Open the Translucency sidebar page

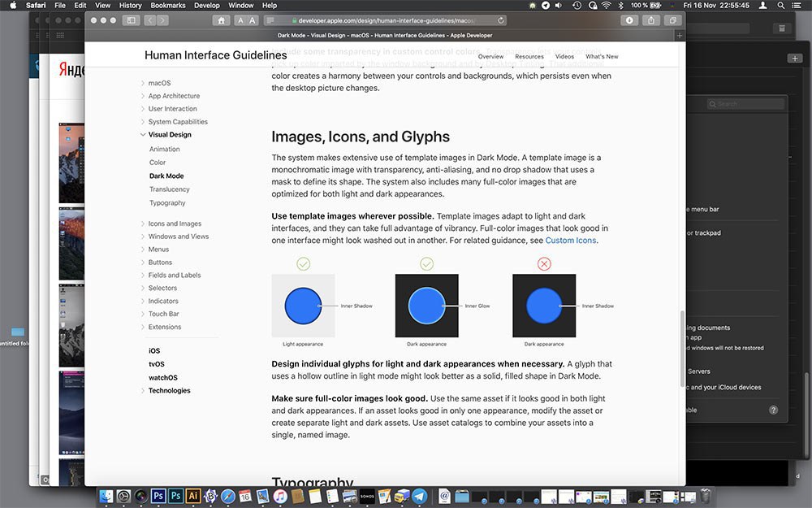point(170,189)
